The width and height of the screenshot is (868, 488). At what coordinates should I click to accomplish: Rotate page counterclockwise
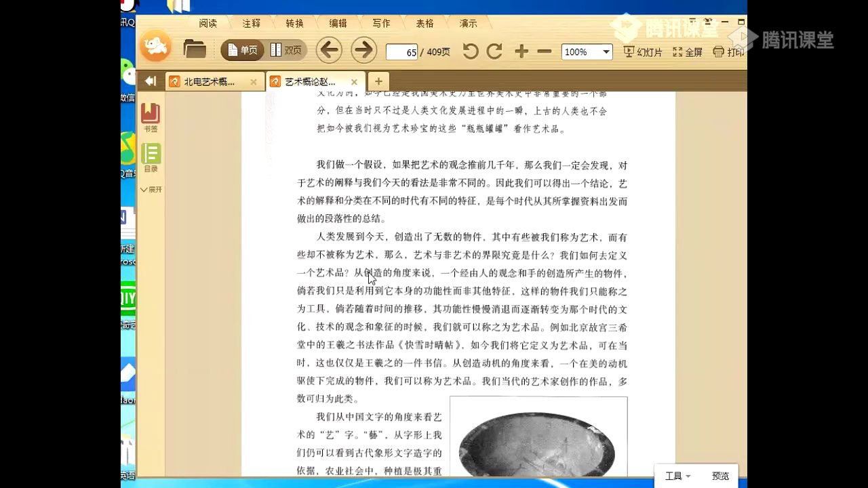click(x=471, y=51)
